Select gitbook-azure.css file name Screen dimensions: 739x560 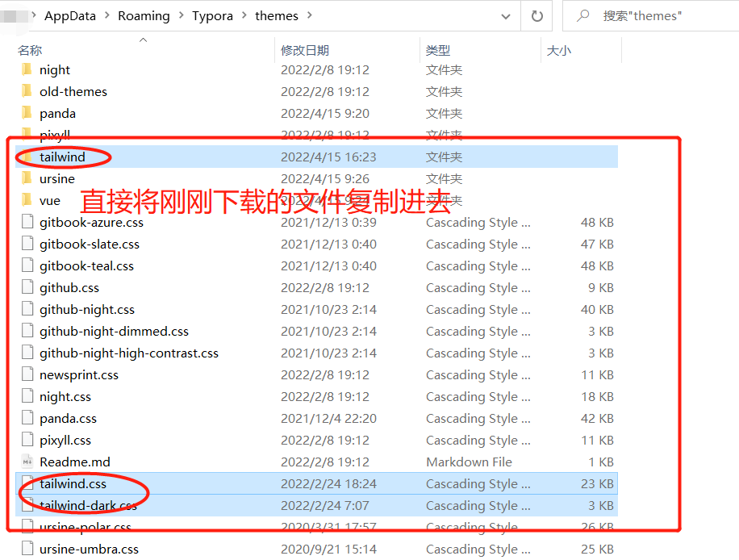(x=91, y=223)
